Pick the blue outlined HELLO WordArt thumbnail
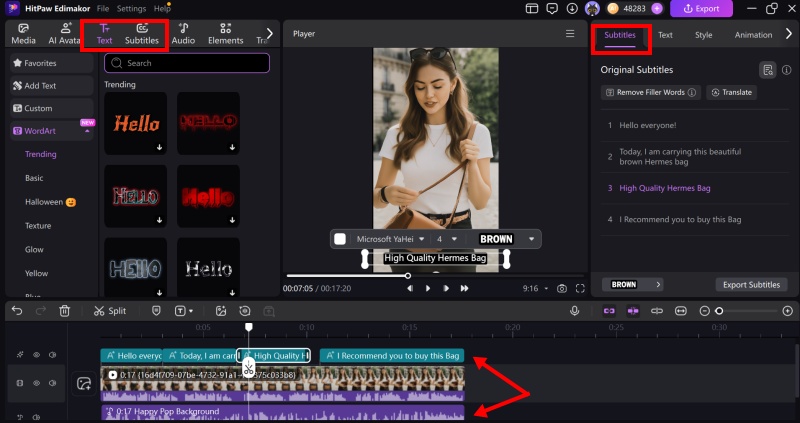Viewport: 800px width, 423px height. point(136,267)
